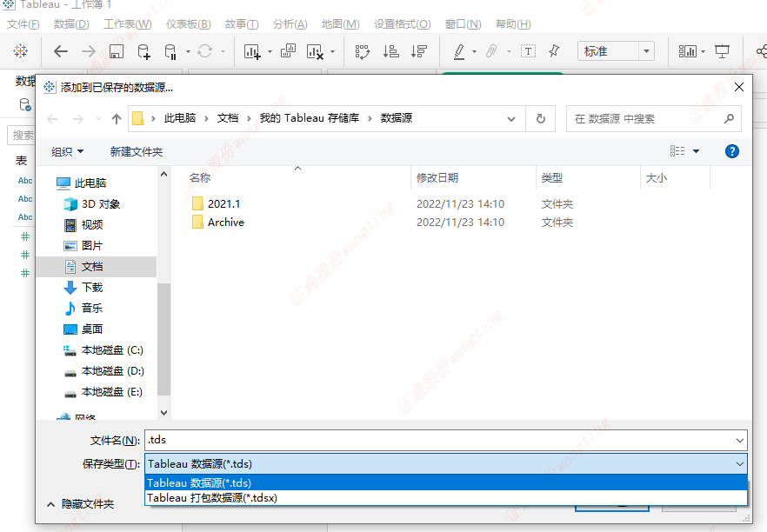Image resolution: width=767 pixels, height=532 pixels.
Task: Collapse the 保存类型 combo box
Action: 740,464
